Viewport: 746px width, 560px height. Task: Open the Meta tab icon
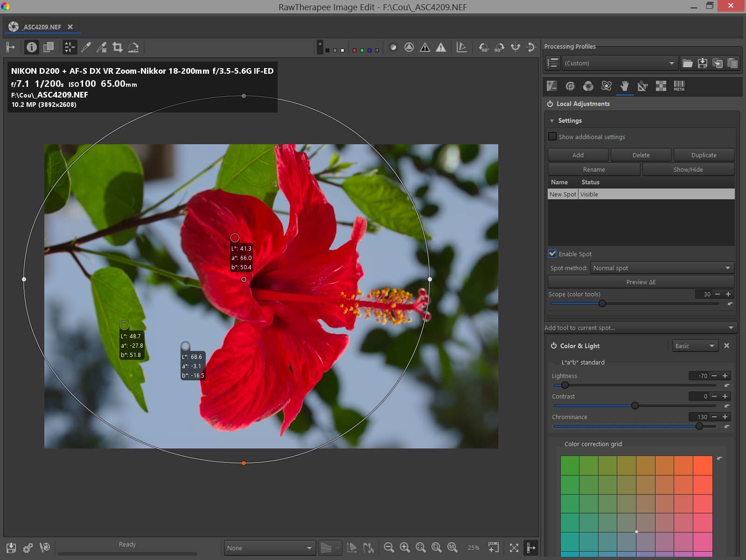[679, 86]
